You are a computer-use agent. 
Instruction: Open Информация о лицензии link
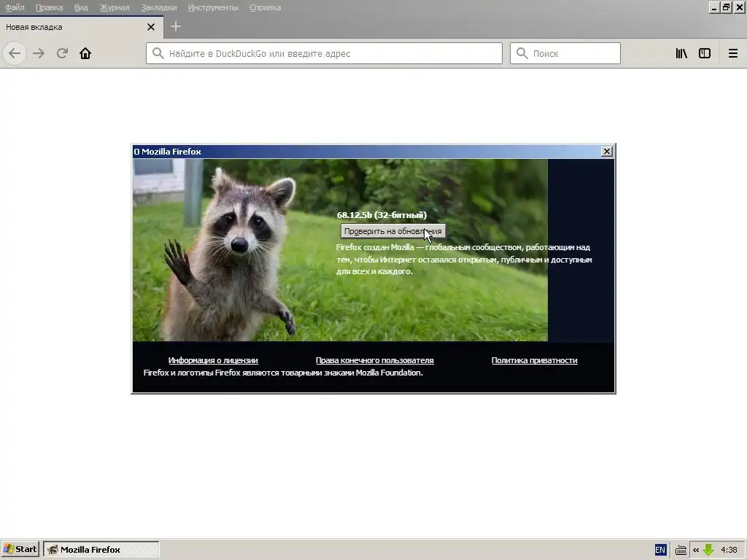click(x=213, y=360)
